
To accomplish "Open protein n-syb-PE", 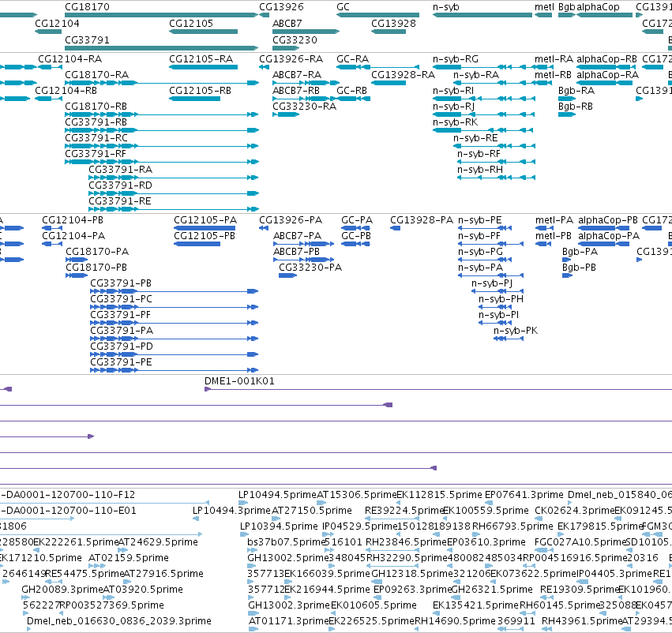I will pos(485,228).
